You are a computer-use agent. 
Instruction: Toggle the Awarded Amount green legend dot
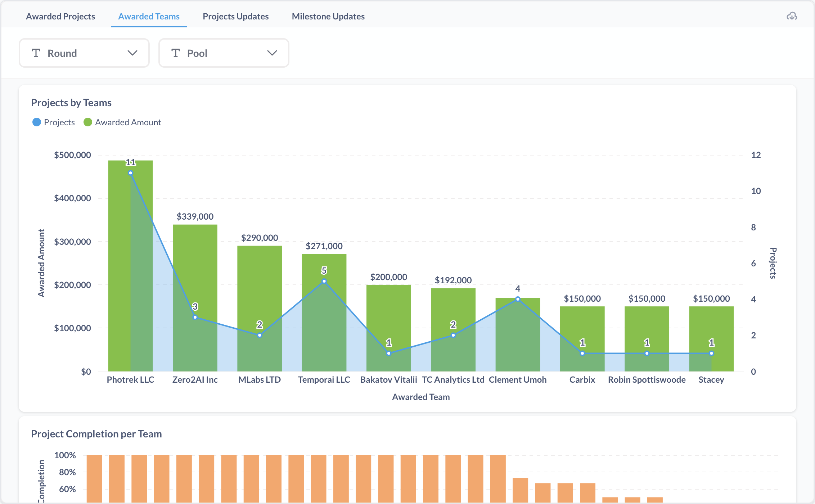pos(88,122)
